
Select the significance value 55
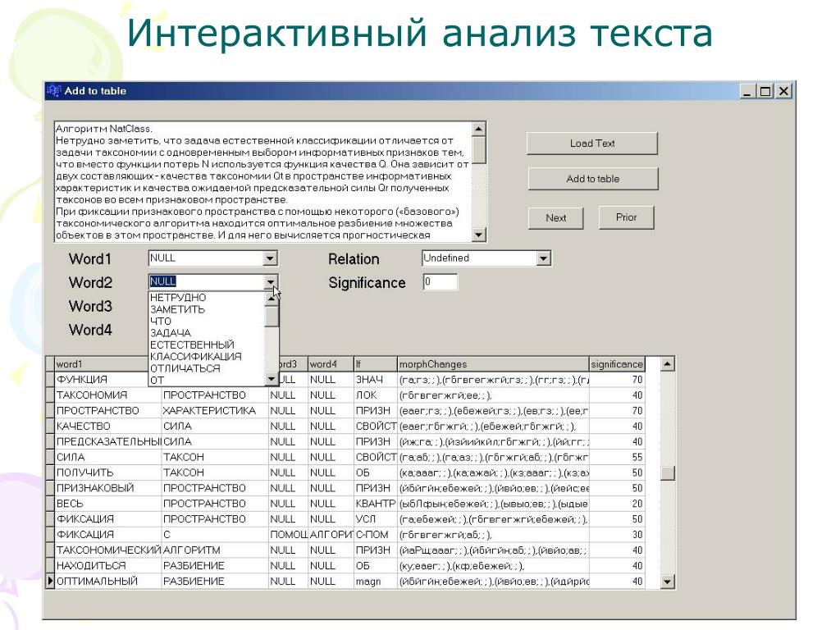(617, 457)
